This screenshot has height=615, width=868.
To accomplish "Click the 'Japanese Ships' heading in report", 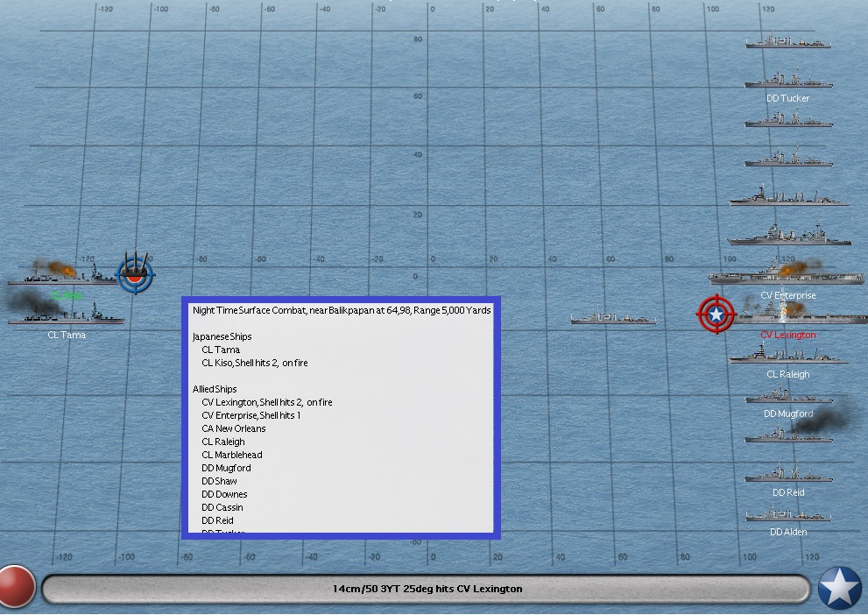I will 222,336.
